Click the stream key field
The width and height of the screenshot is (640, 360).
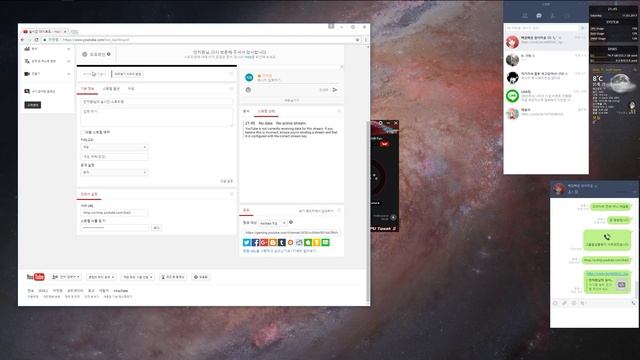(x=114, y=228)
